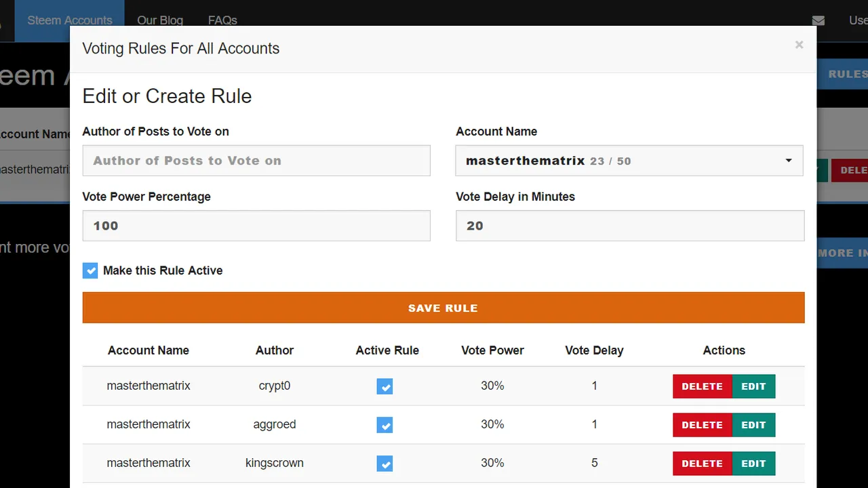The width and height of the screenshot is (868, 488).
Task: Click Voting Rules For All Accounts title
Action: tap(181, 49)
